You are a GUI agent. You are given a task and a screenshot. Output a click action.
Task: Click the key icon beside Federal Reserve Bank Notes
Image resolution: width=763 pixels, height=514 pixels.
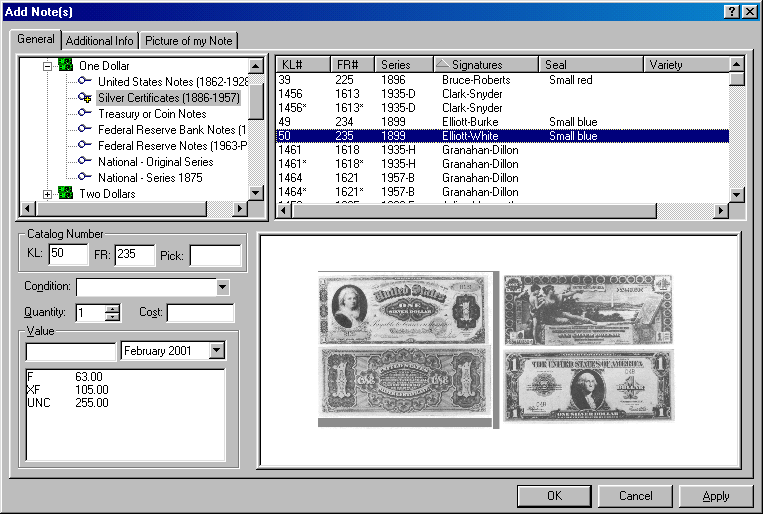click(x=85, y=129)
